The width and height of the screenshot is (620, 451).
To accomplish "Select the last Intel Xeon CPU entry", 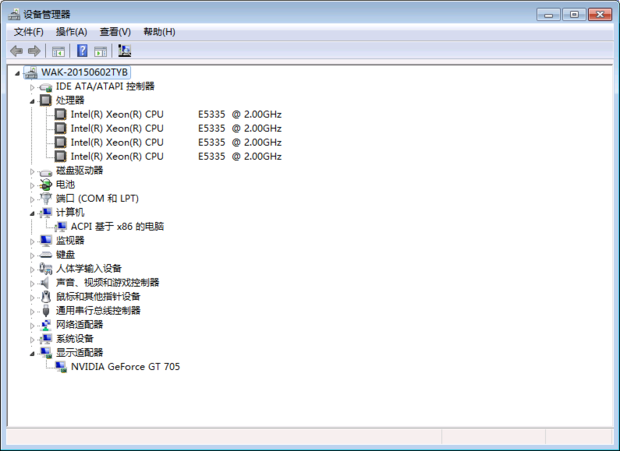I will click(x=117, y=157).
